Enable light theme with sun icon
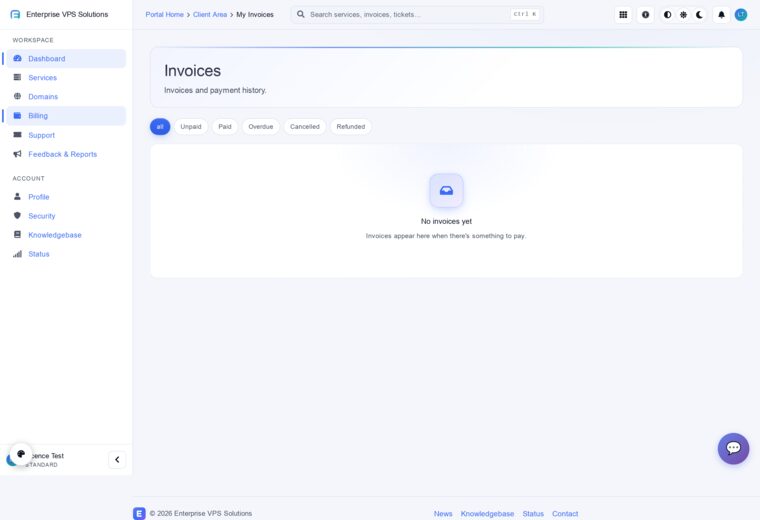Image resolution: width=760 pixels, height=520 pixels. (x=683, y=15)
